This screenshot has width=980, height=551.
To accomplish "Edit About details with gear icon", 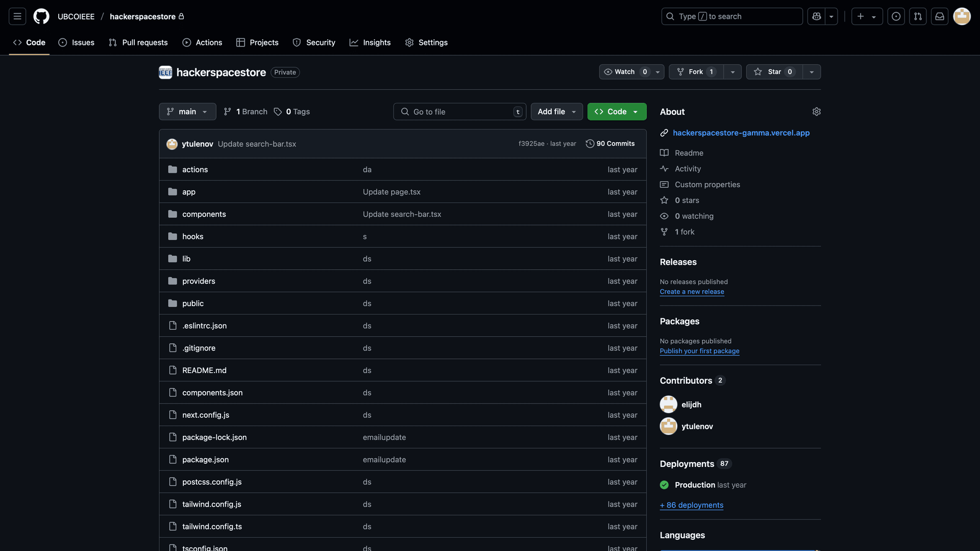I will point(817,112).
